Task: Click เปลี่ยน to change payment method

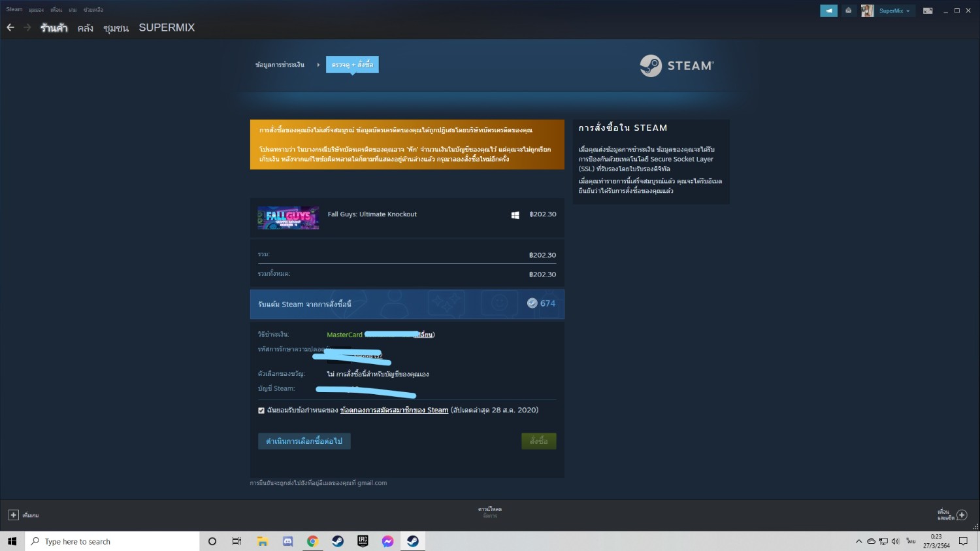Action: pyautogui.click(x=425, y=335)
